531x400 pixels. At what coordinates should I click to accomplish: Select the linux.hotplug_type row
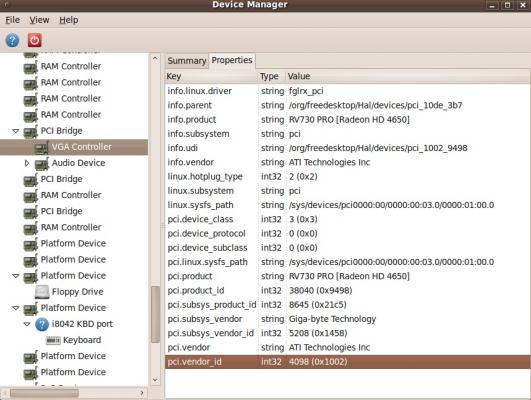[x=347, y=176]
